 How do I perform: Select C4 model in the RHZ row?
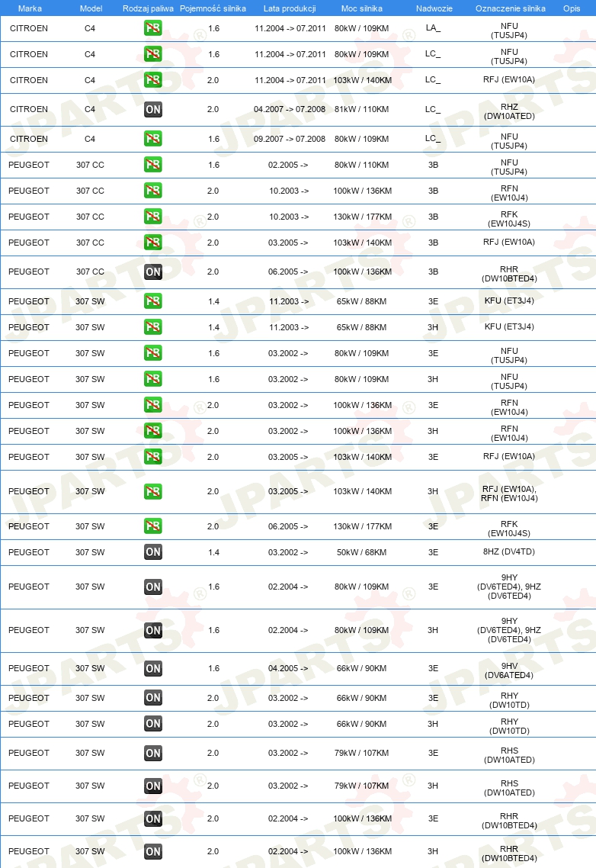click(x=90, y=110)
